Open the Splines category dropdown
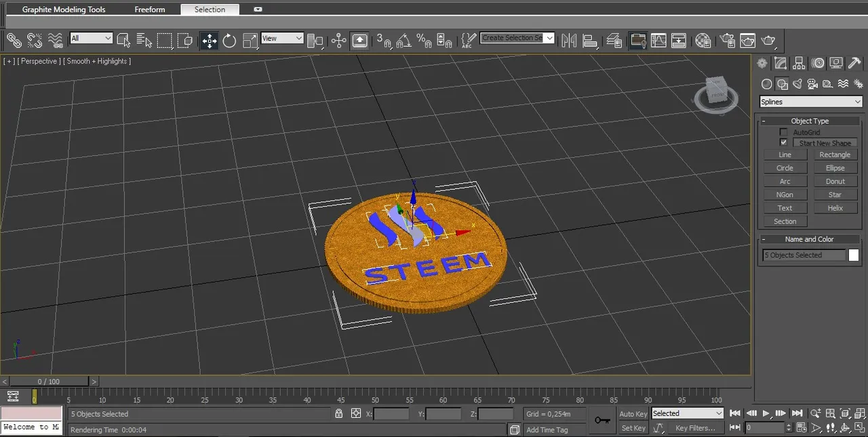 [810, 102]
